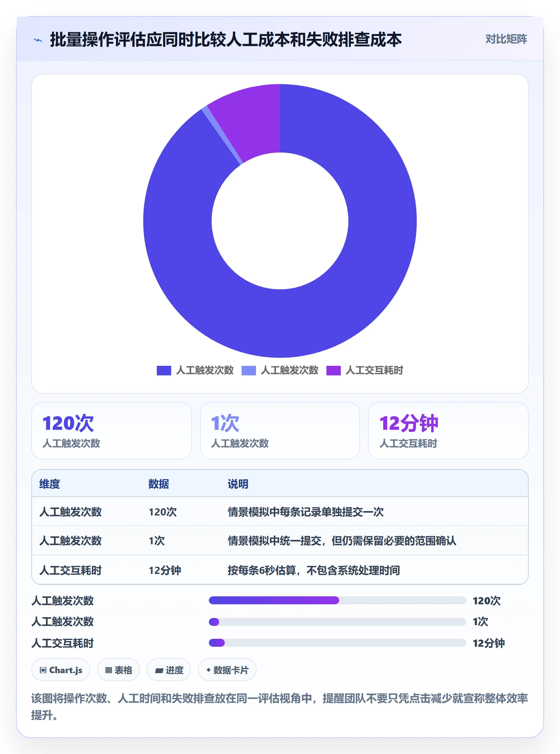Click the 12分钟 progress bar
The height and width of the screenshot is (754, 560).
pos(338,643)
